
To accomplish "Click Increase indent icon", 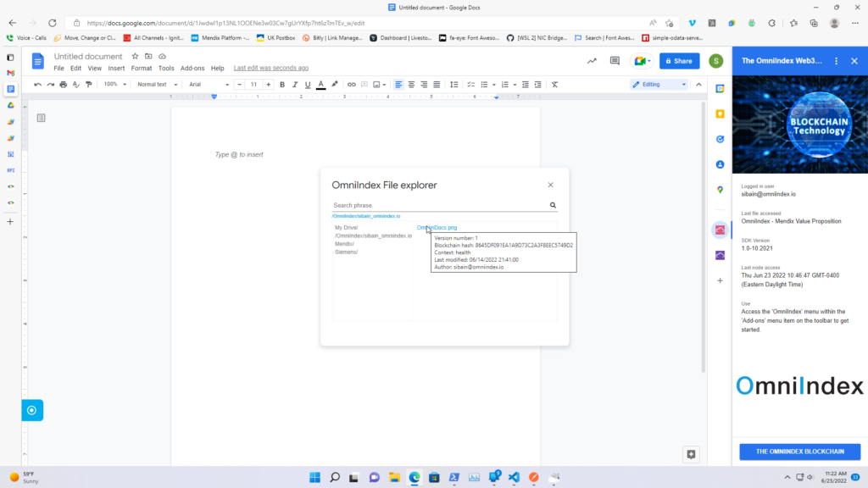I will pos(538,85).
